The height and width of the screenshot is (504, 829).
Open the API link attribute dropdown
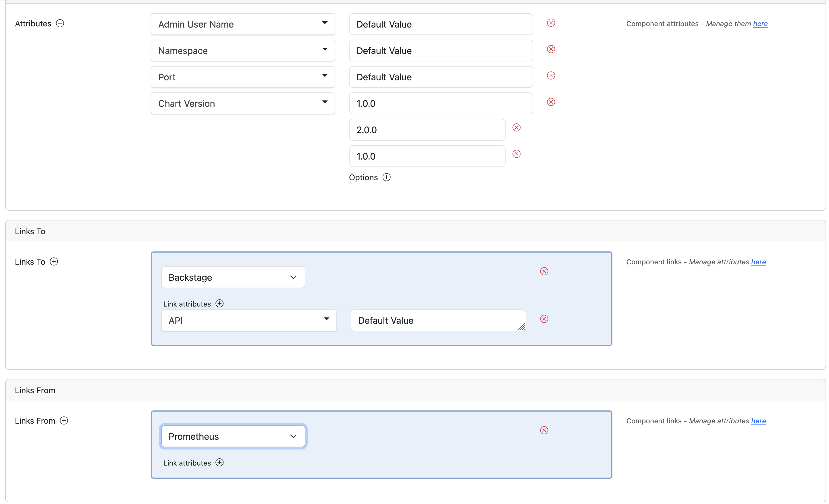tap(249, 320)
